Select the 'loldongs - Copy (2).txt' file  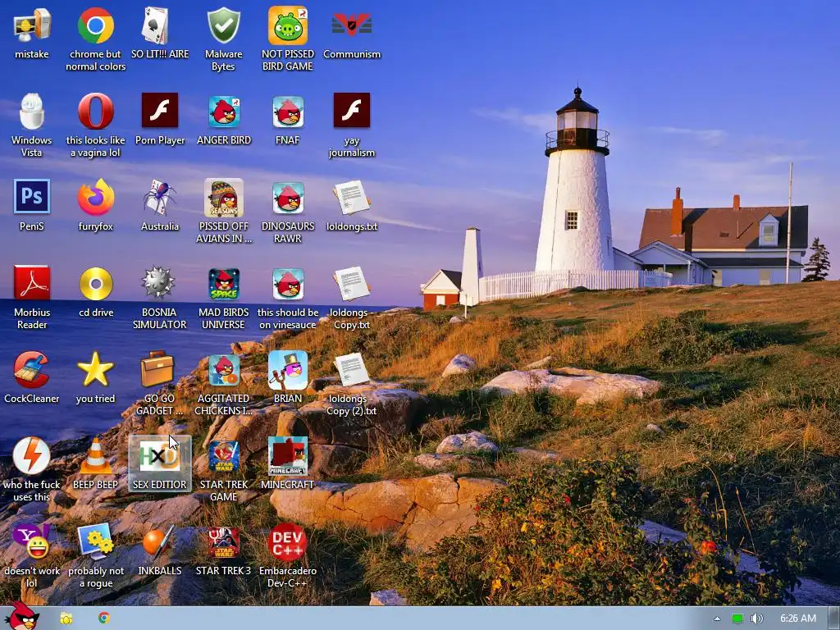pyautogui.click(x=352, y=369)
